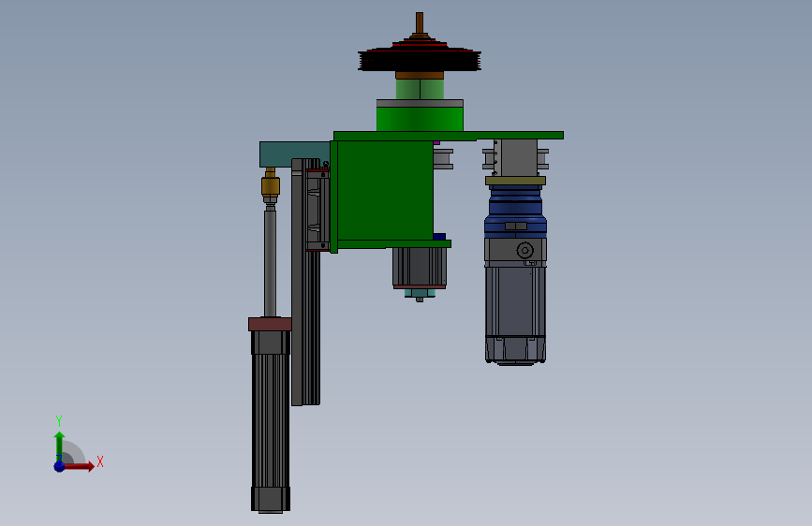Select the black pulley wheel at top
The width and height of the screenshot is (812, 526).
click(420, 60)
